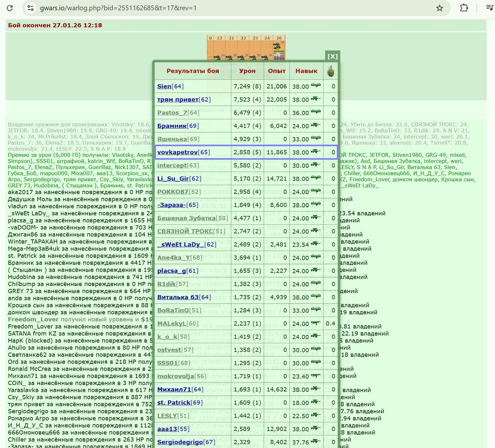Click Freedom_Lover name in the battle log
Viewport: 495px width, 448px height.
tap(33, 319)
